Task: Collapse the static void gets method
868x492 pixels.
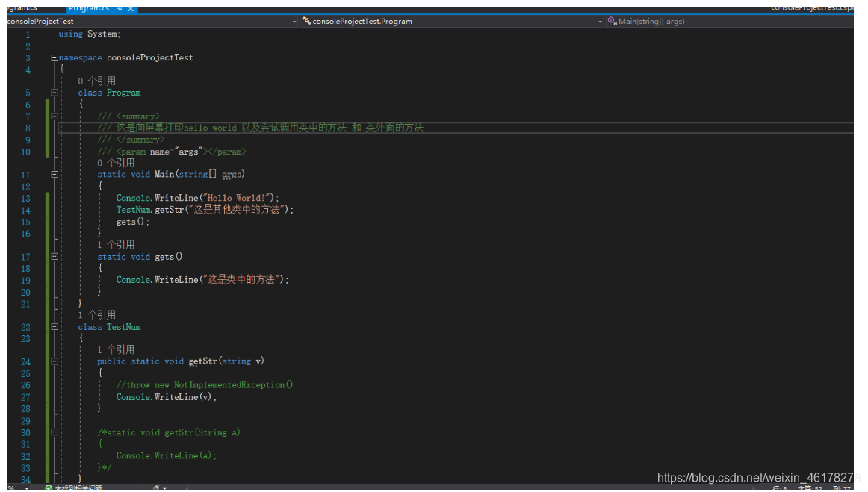Action: (55, 257)
